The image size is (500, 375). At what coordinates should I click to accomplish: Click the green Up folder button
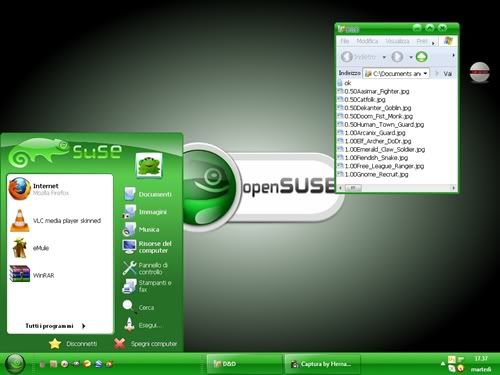point(422,57)
